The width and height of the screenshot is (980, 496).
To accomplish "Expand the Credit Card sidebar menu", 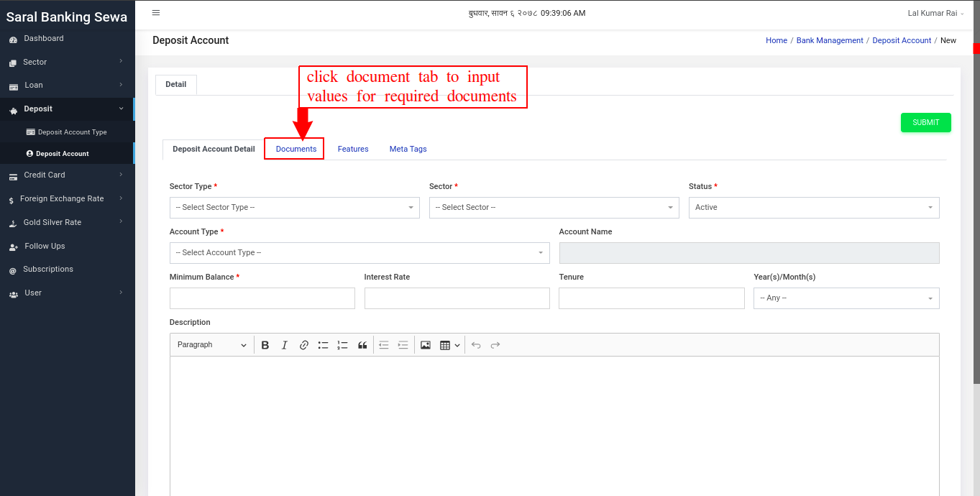I will (x=68, y=175).
